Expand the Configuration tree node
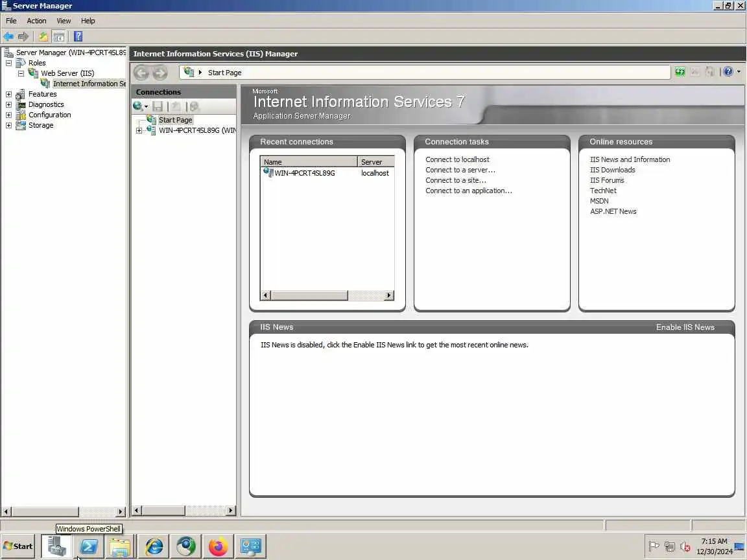The width and height of the screenshot is (747, 560). click(8, 115)
